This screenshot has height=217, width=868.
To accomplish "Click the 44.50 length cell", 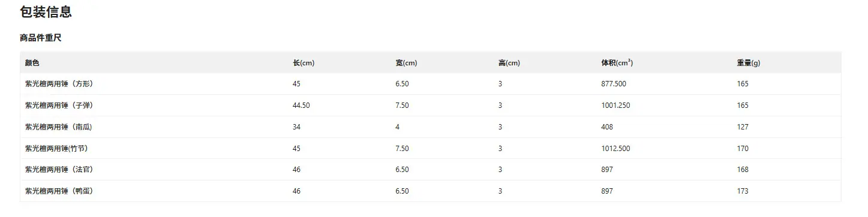I will pos(302,106).
